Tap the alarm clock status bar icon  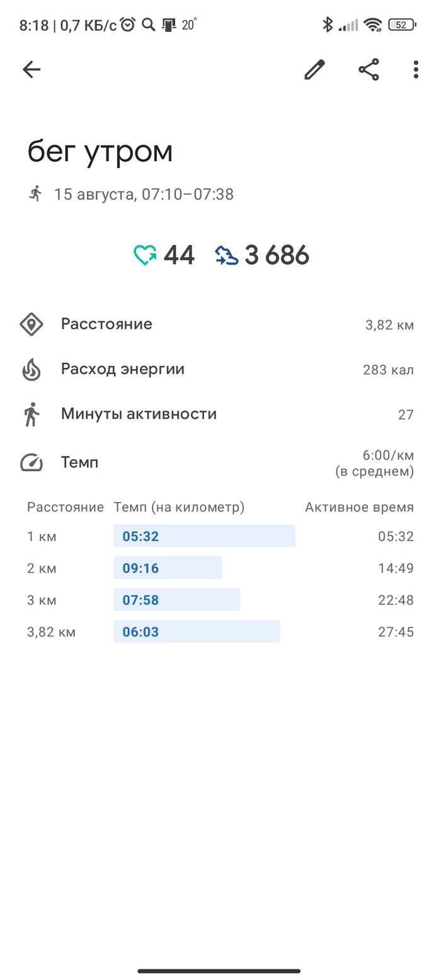click(x=128, y=25)
